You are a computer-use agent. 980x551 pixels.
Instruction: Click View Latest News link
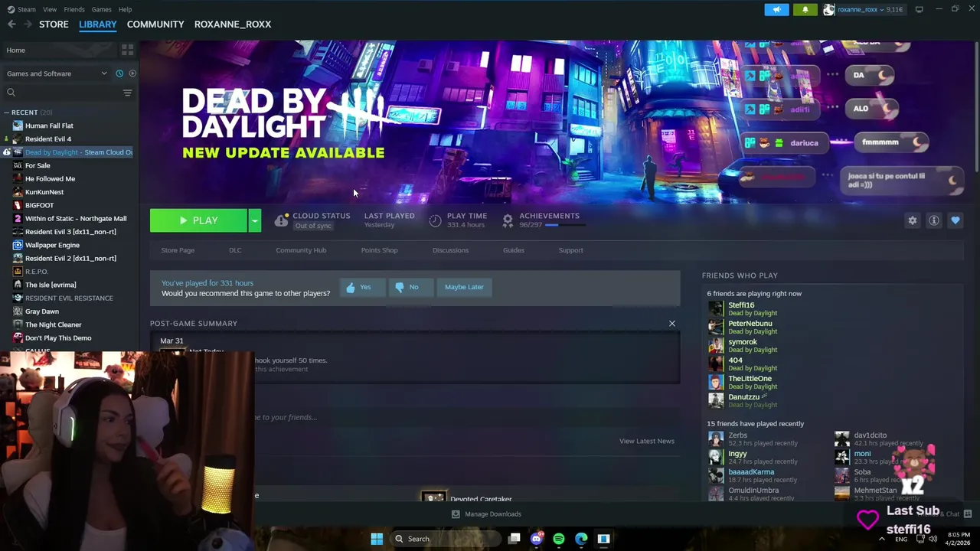pyautogui.click(x=647, y=442)
